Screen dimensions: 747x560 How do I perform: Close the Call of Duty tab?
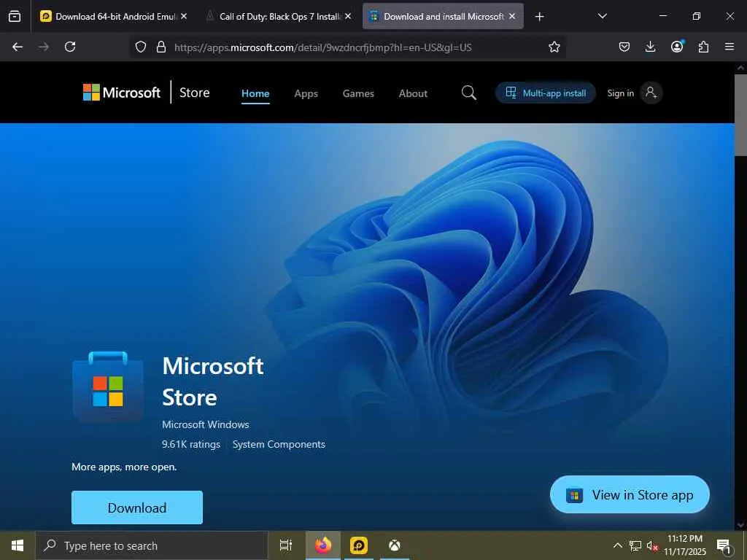pyautogui.click(x=348, y=16)
